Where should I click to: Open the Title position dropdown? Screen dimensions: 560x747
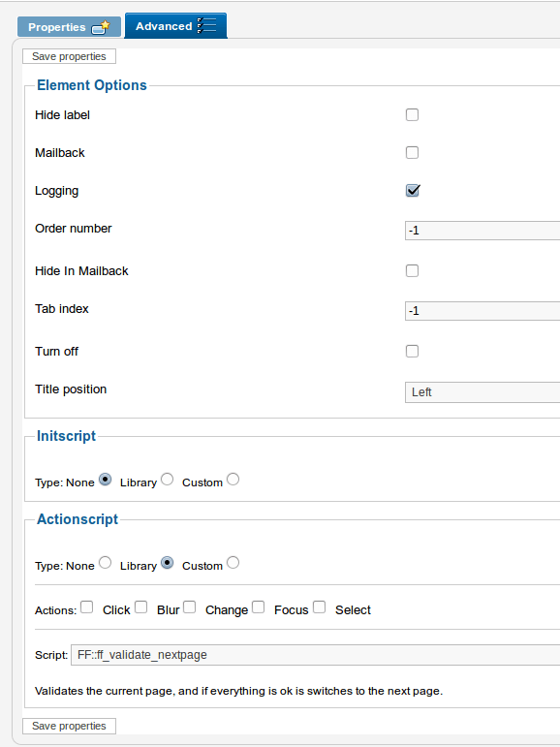(482, 392)
